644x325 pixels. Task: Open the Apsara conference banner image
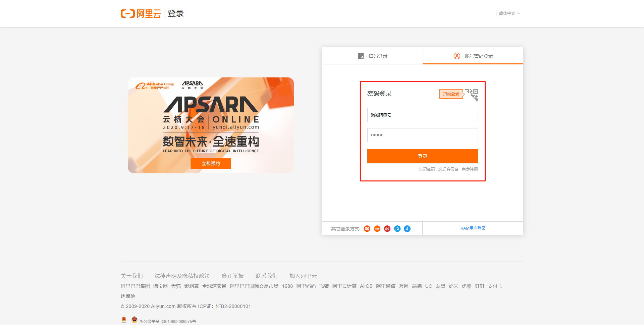(x=211, y=125)
